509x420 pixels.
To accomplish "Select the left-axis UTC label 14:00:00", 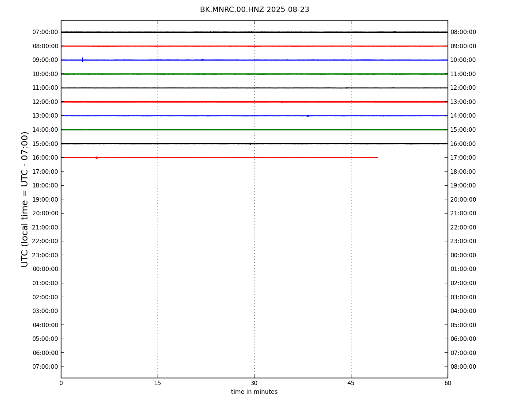I will (45, 130).
